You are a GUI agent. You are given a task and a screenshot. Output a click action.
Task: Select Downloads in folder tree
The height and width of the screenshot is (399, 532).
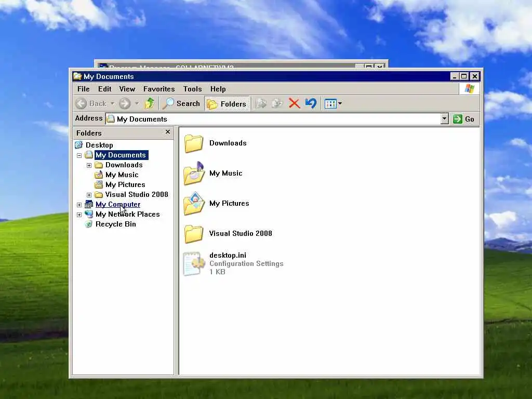124,165
